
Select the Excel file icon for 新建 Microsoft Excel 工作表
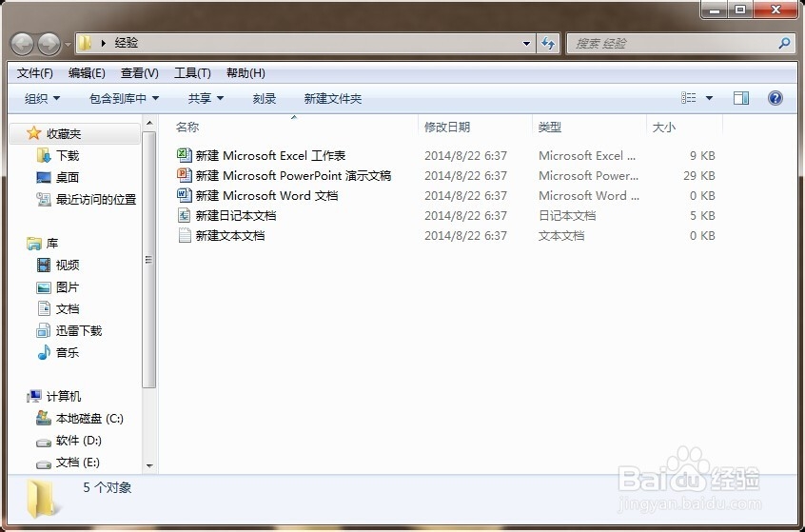185,155
